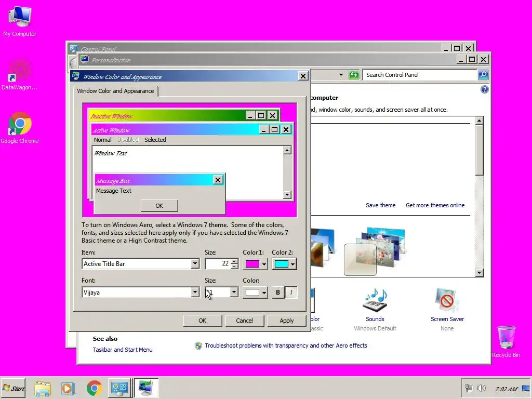Image resolution: width=532 pixels, height=399 pixels.
Task: Click the Control Panel search magnifier
Action: click(x=483, y=75)
